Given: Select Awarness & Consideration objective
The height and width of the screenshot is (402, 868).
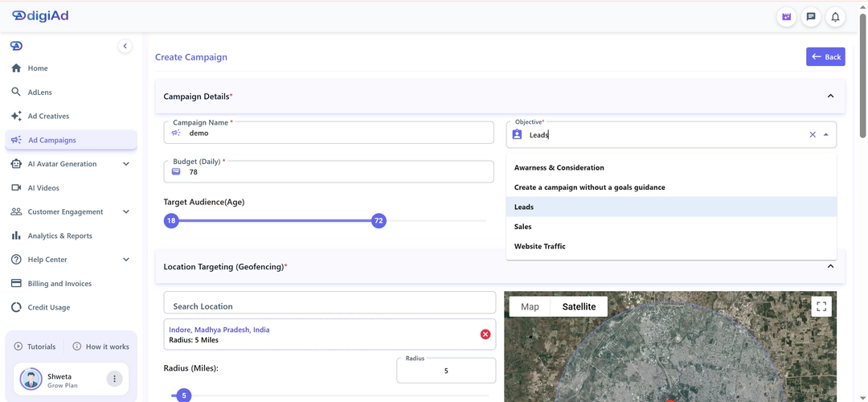Looking at the screenshot, I should pos(671,167).
